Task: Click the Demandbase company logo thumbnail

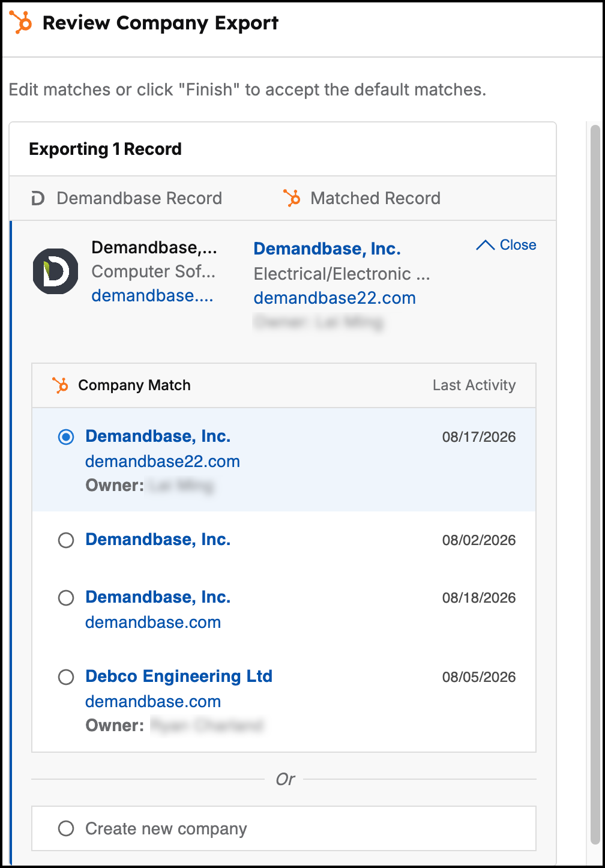Action: [55, 271]
